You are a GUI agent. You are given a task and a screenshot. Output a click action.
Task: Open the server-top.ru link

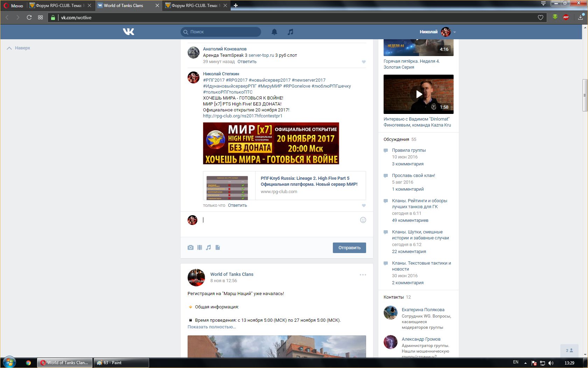261,55
